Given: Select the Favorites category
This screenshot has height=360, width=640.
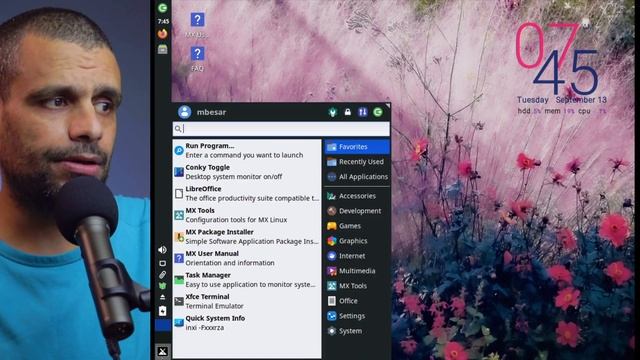Looking at the screenshot, I should click(x=357, y=147).
